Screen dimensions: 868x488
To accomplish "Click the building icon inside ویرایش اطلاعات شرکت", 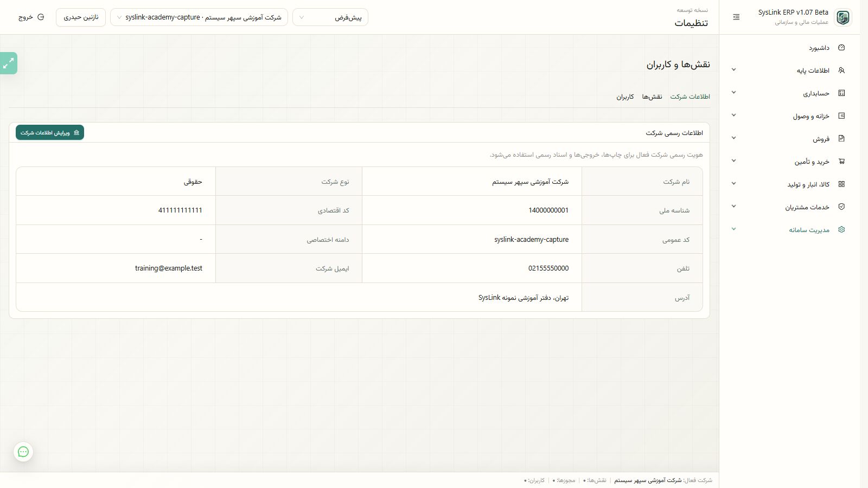I will (x=76, y=133).
